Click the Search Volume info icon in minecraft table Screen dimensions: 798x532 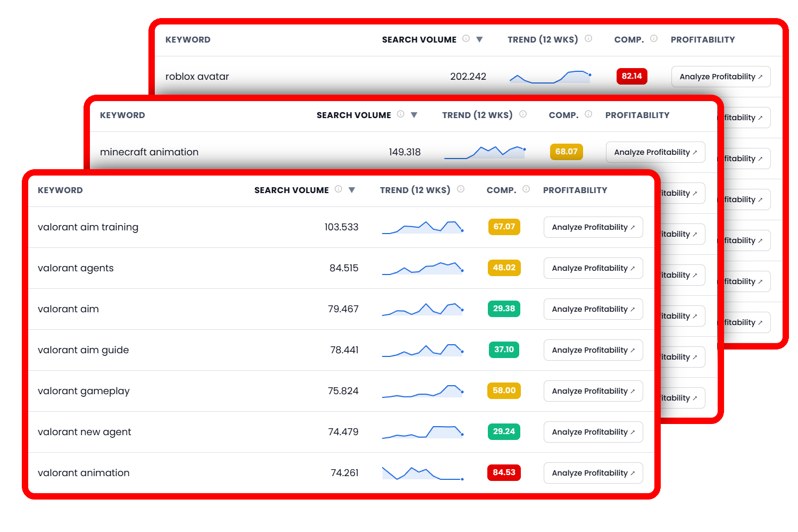tap(401, 114)
